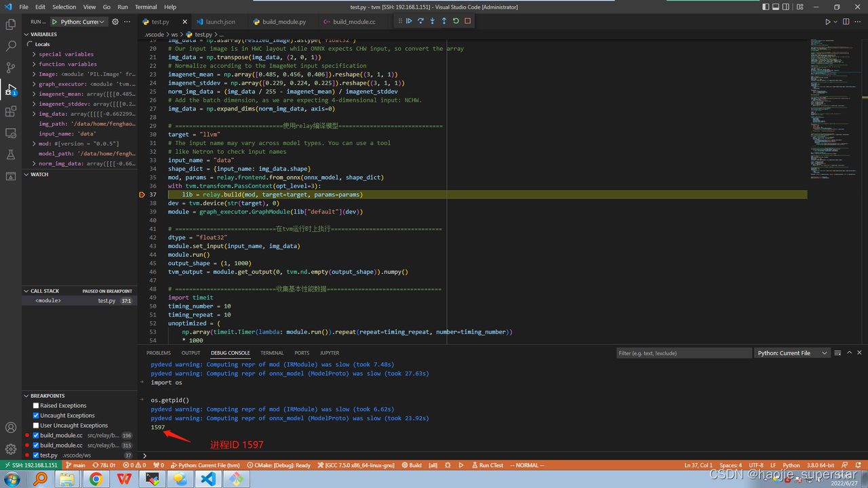Clear the debug console output
The image size is (868, 488).
pos(838,352)
